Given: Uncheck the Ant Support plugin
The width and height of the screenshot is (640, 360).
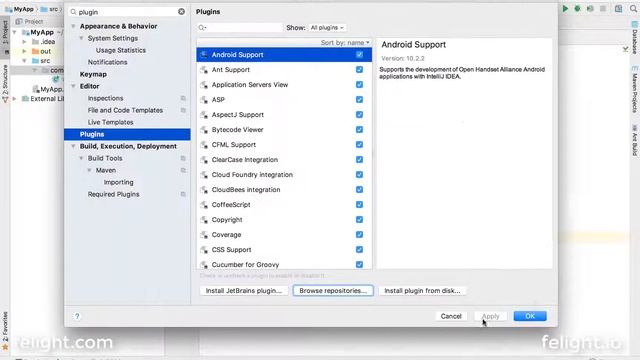Looking at the screenshot, I should 359,70.
